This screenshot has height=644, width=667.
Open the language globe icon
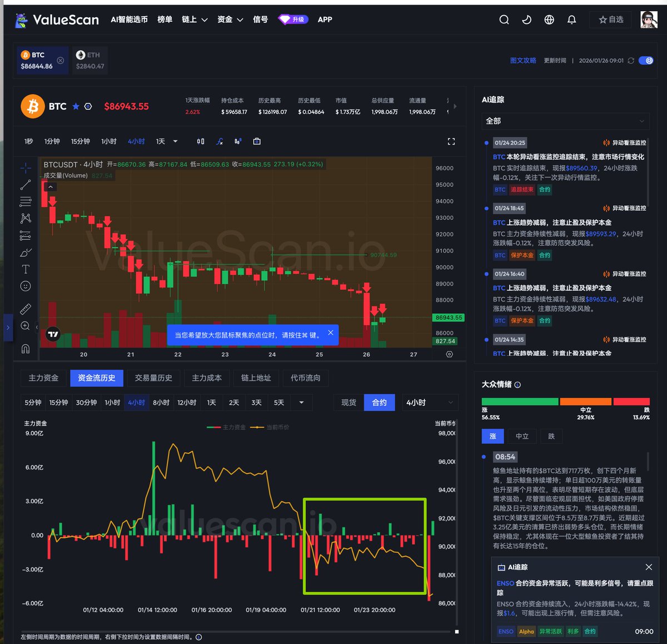coord(549,19)
